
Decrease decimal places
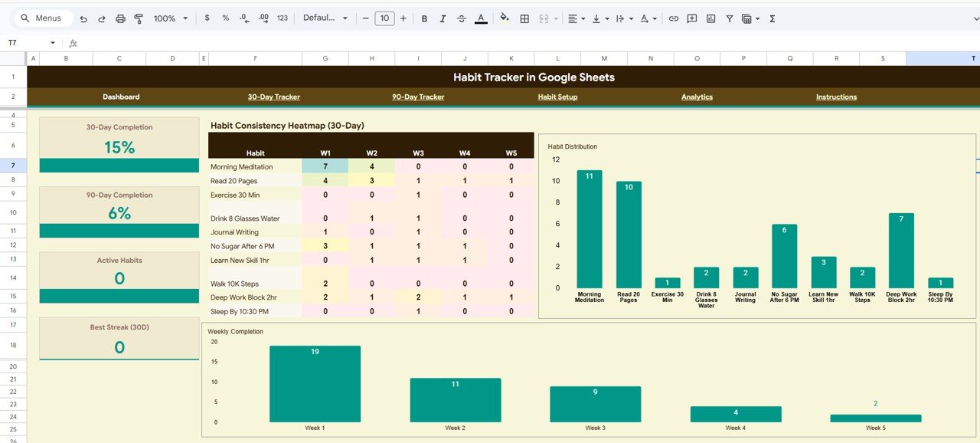coord(244,18)
